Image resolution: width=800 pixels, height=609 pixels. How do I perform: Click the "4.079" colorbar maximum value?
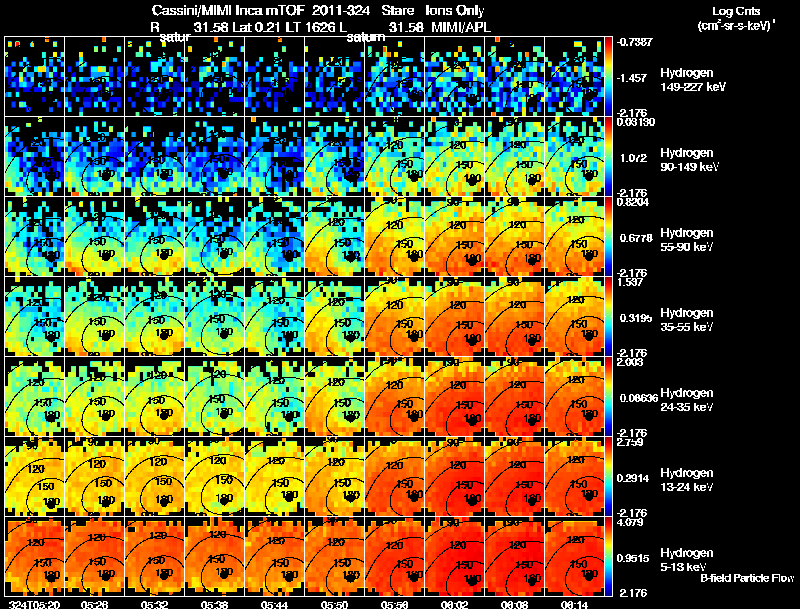[630, 522]
